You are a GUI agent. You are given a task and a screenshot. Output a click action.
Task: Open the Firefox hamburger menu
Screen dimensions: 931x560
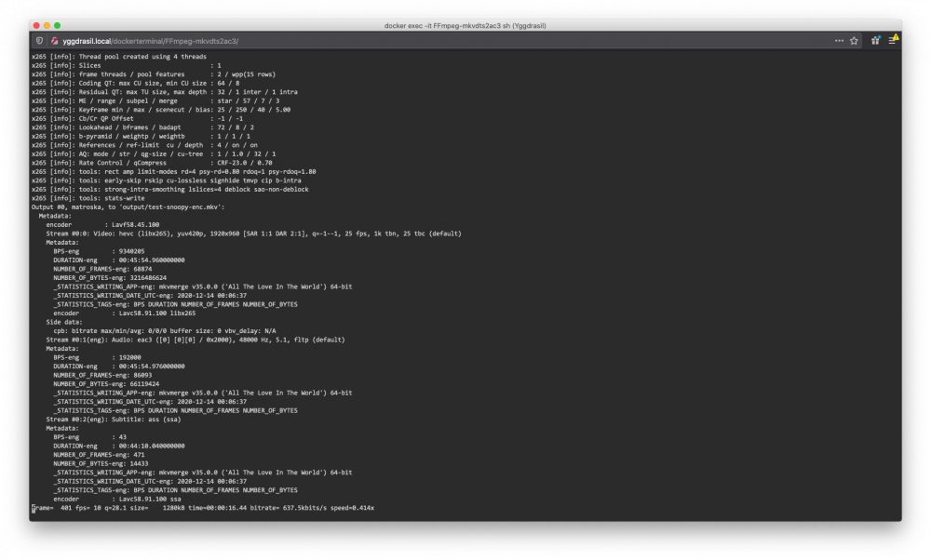(x=893, y=40)
